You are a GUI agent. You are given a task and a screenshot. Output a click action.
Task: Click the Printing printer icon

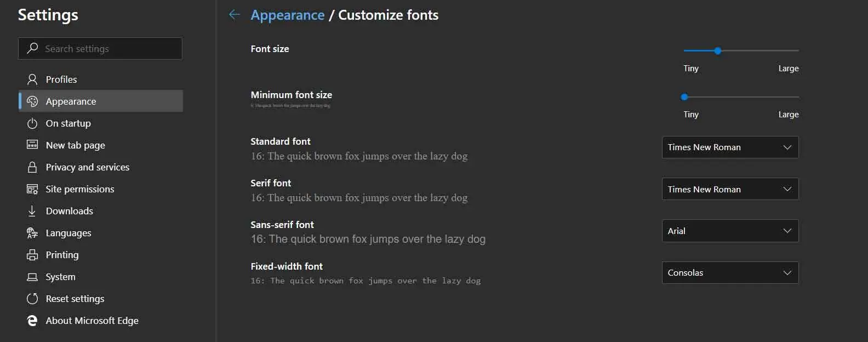point(32,255)
